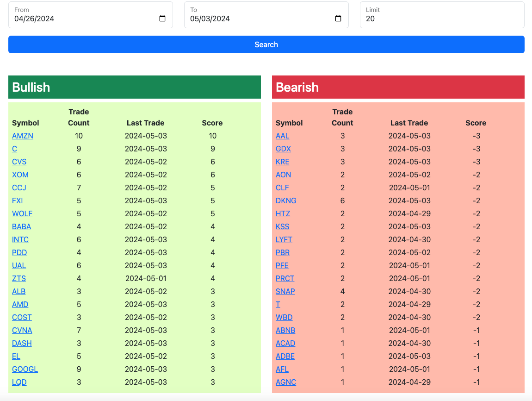The width and height of the screenshot is (532, 401).
Task: Open the DKNG symbol link
Action: [286, 200]
